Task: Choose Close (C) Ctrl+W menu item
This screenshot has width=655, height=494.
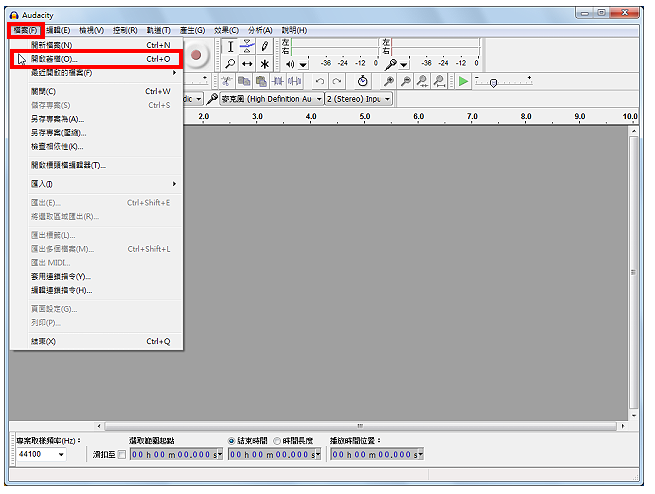Action: [x=96, y=91]
